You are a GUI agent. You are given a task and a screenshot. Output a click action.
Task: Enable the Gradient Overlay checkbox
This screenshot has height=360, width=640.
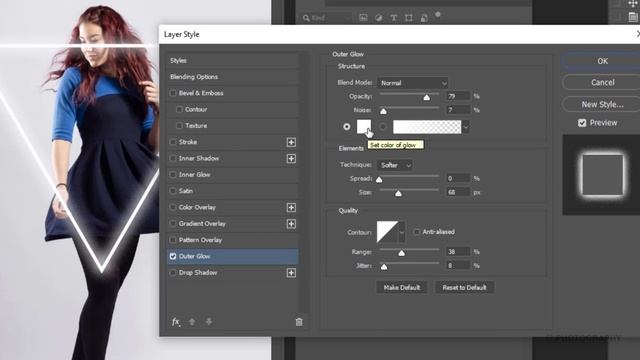[x=173, y=224]
